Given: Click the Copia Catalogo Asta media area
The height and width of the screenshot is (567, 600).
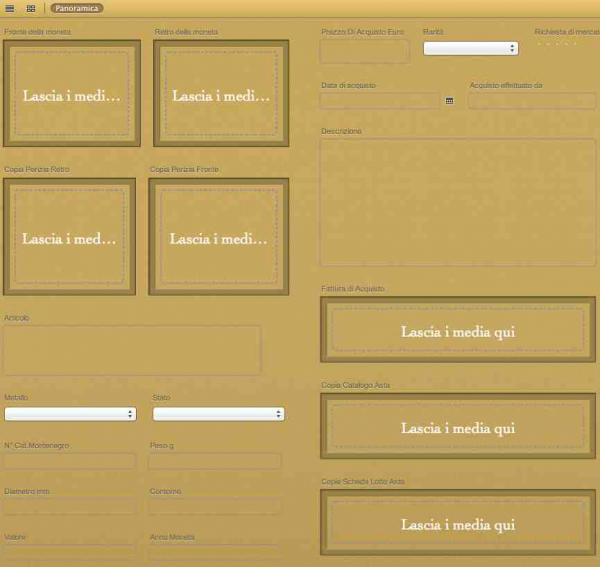Looking at the screenshot, I should [458, 426].
